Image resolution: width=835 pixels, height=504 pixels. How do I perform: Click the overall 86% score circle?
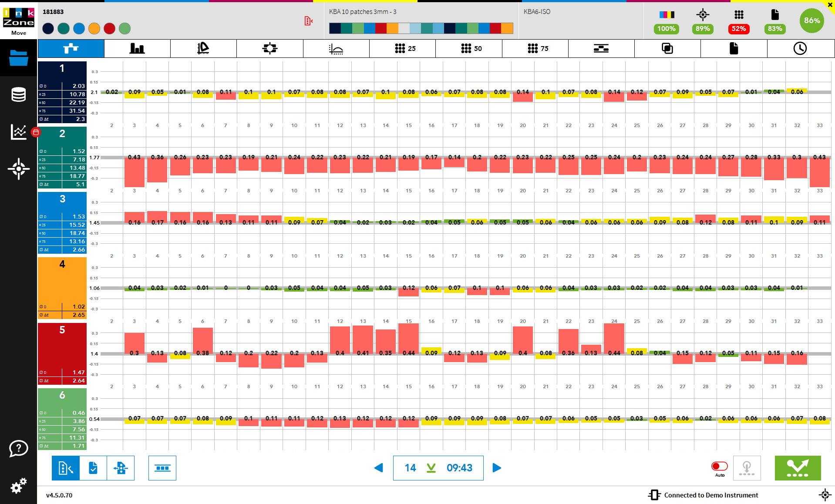(812, 20)
